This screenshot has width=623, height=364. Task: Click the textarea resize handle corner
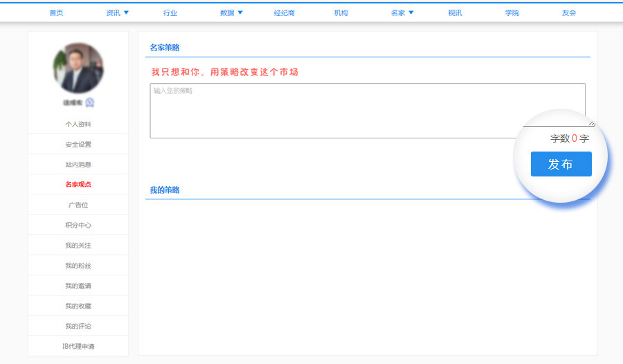point(591,123)
